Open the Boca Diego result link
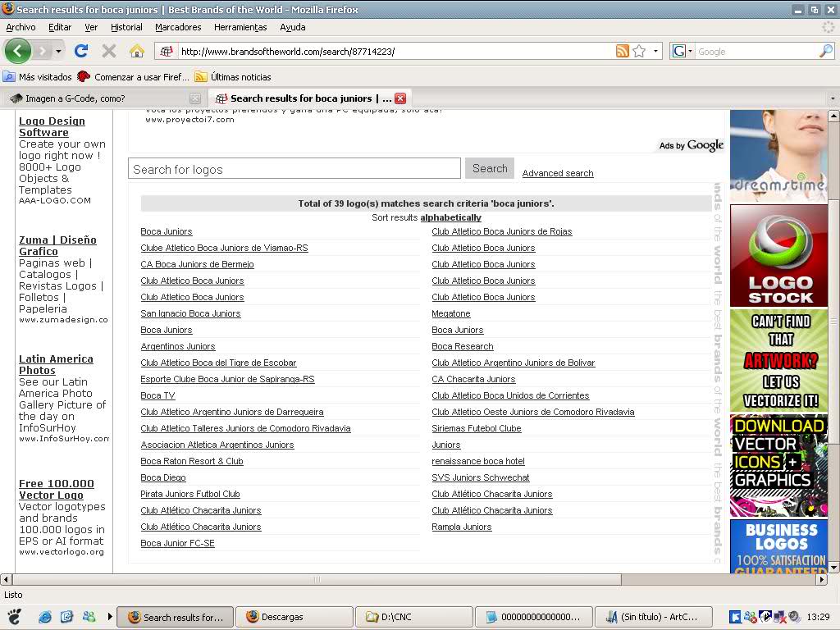The image size is (840, 630). [x=163, y=478]
